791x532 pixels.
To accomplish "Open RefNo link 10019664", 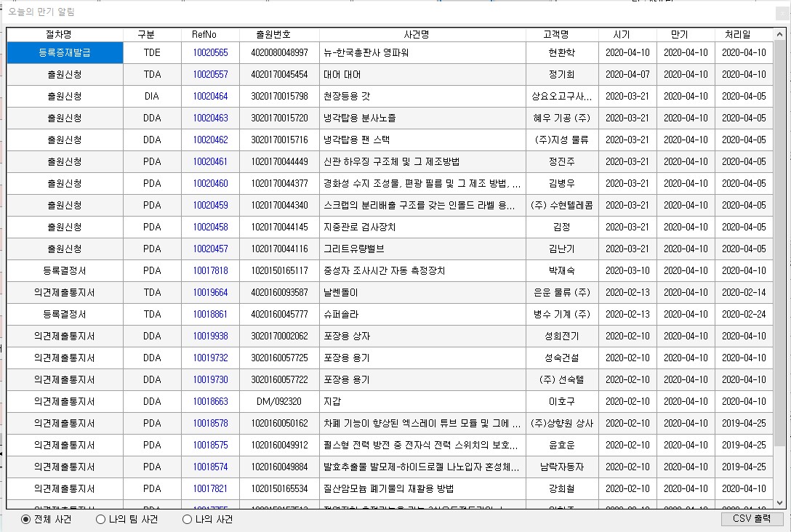I will coord(210,292).
